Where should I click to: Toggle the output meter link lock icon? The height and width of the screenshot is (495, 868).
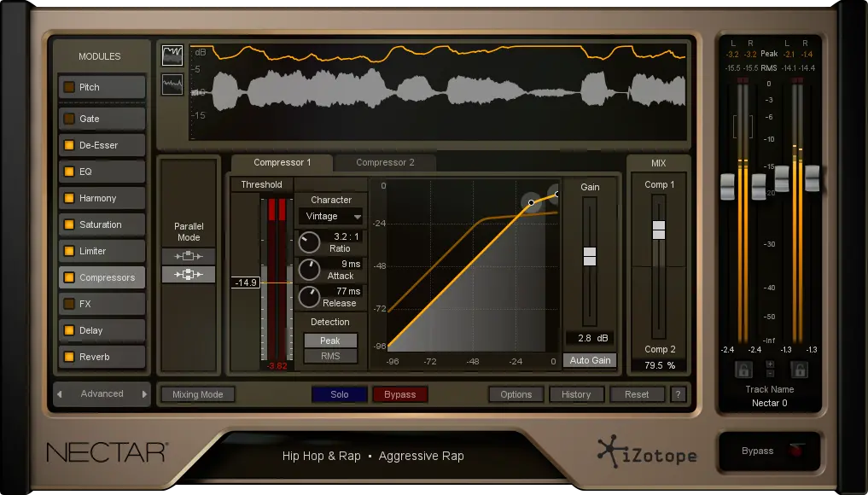(798, 370)
